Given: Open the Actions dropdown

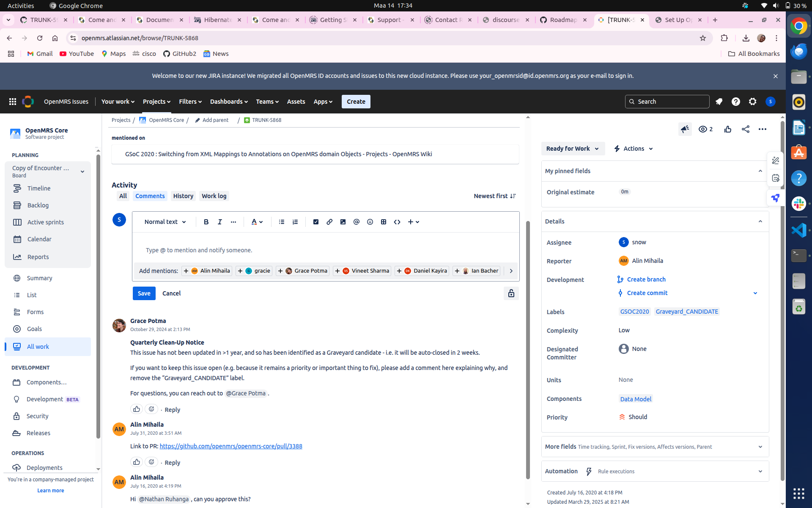Looking at the screenshot, I should (634, 149).
